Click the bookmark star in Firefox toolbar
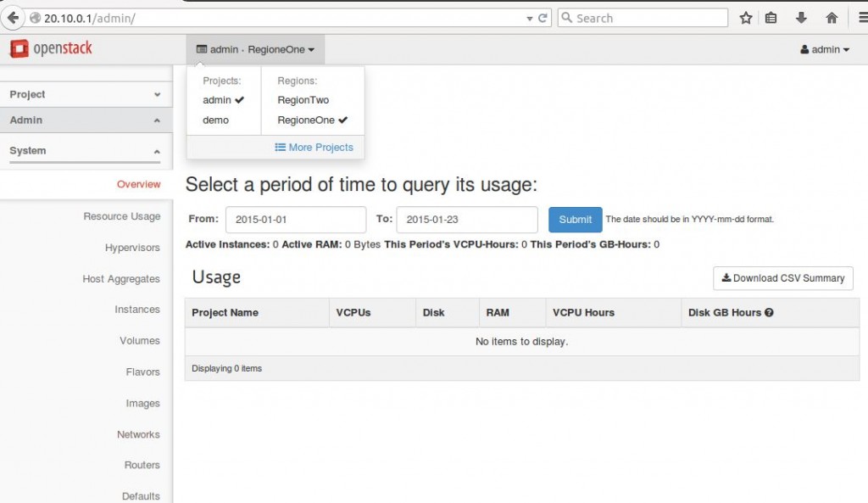 point(745,17)
